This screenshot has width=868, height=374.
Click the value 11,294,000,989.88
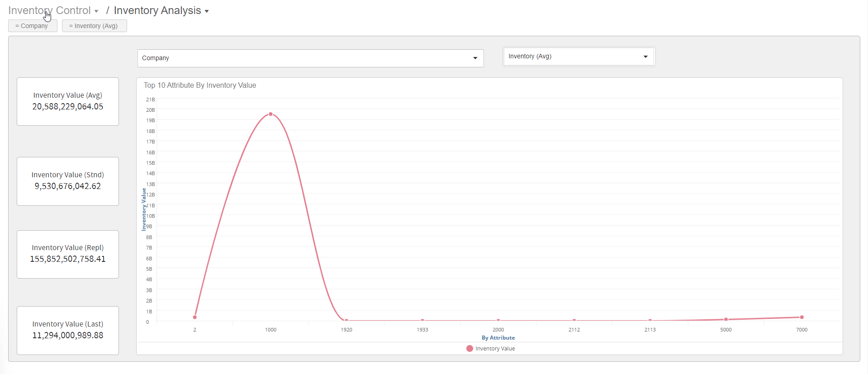(68, 336)
